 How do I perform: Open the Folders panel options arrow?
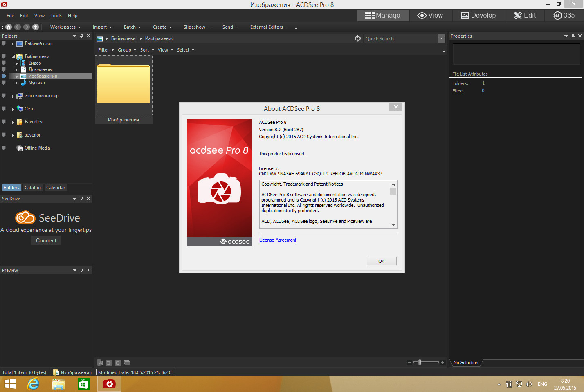pyautogui.click(x=74, y=36)
